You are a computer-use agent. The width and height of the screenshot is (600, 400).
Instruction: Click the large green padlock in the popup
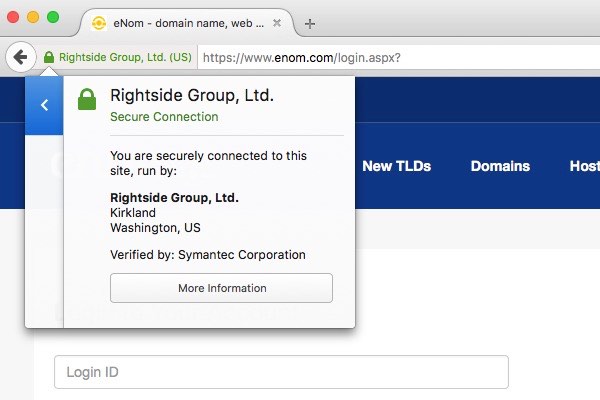click(x=88, y=99)
